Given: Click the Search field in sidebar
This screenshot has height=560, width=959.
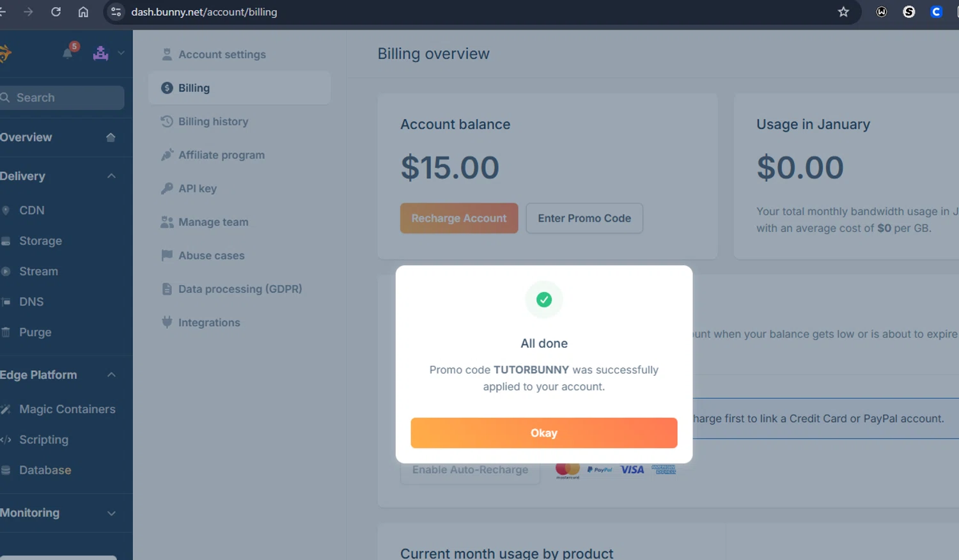Looking at the screenshot, I should tap(62, 98).
